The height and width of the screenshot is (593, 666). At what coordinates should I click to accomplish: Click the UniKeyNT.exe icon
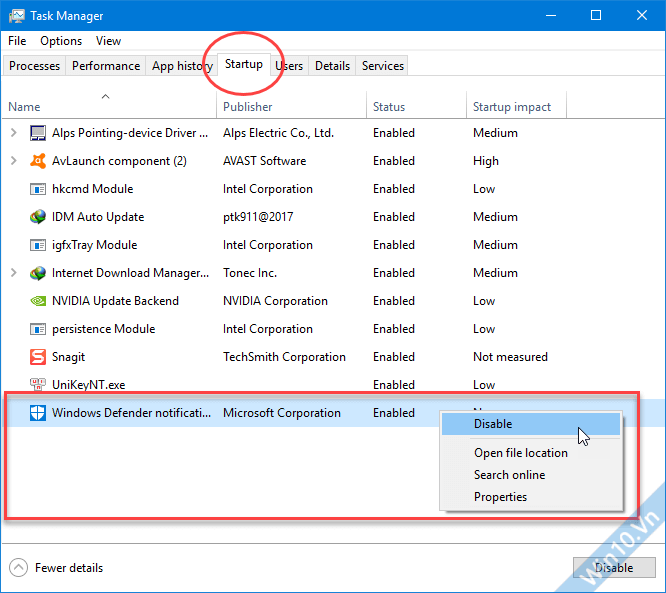coord(38,384)
